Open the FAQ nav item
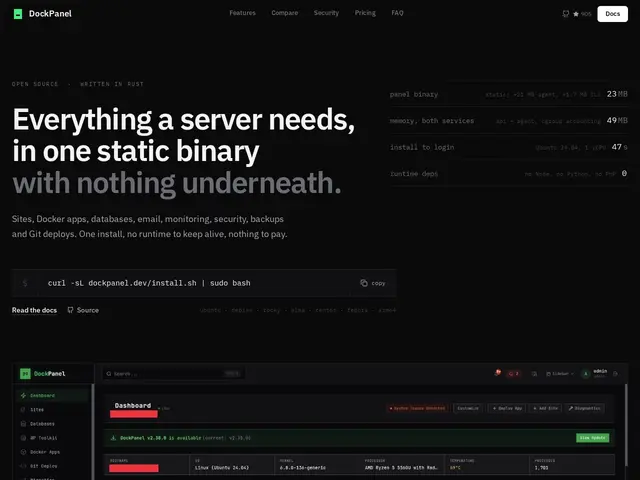This screenshot has height=480, width=640. pyautogui.click(x=397, y=13)
